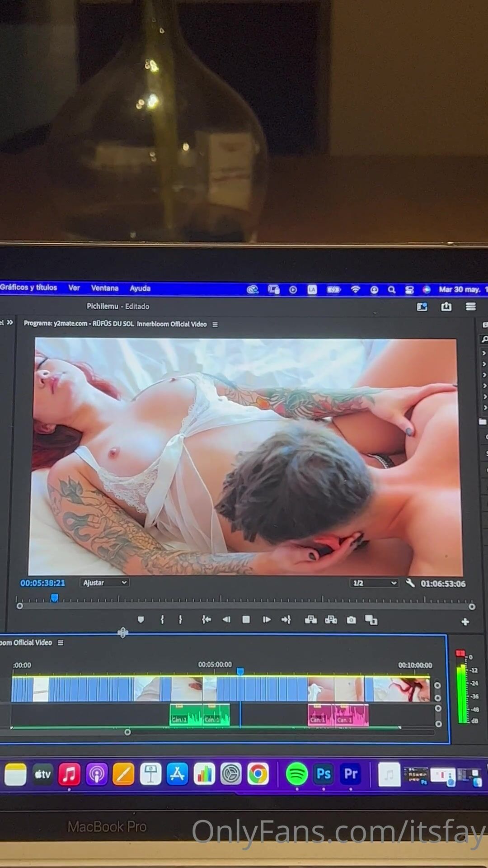Click the 00:05:38:21 timecode field
Screen dimensions: 488x868
point(42,583)
